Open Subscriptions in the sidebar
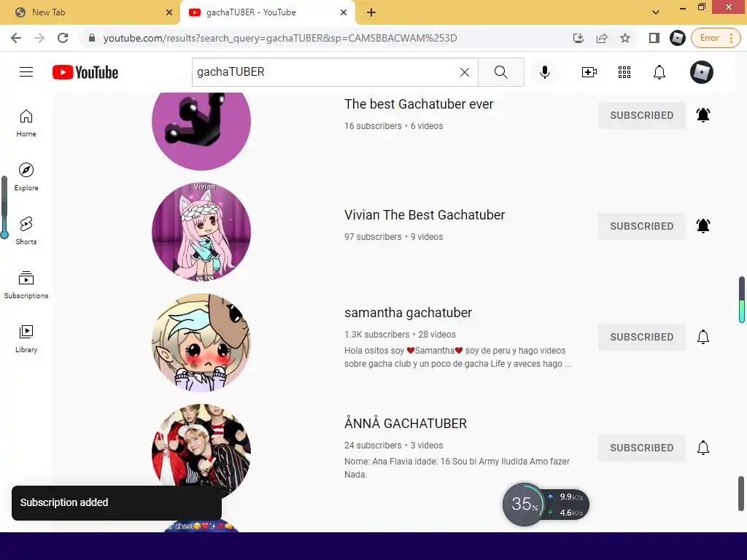The image size is (747, 560). point(26,285)
